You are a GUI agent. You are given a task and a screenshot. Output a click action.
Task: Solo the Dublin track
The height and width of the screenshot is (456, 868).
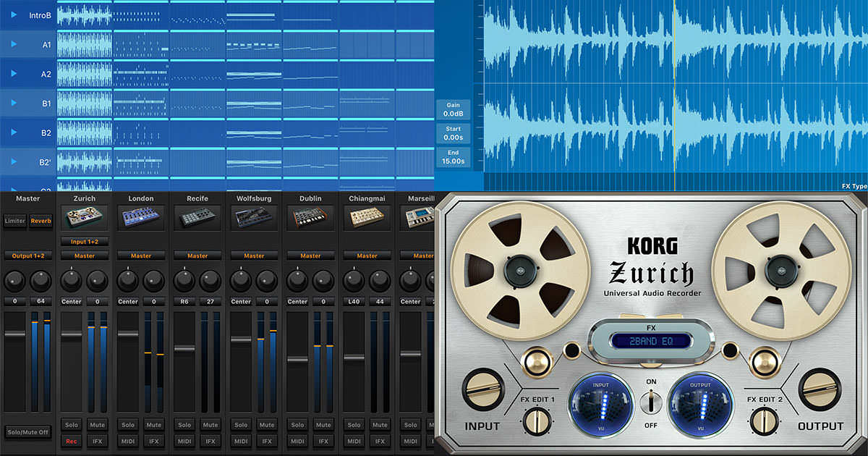click(x=297, y=425)
